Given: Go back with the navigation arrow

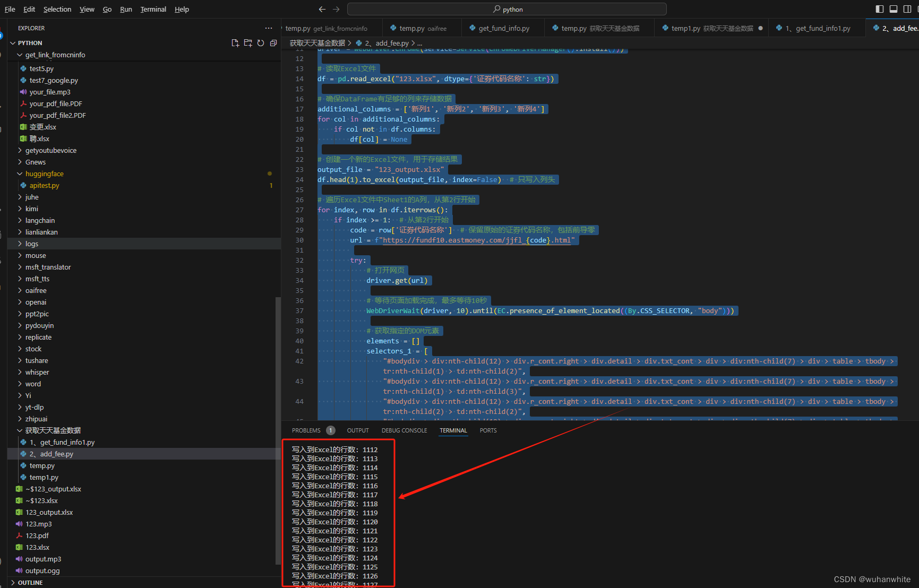Looking at the screenshot, I should coord(322,9).
